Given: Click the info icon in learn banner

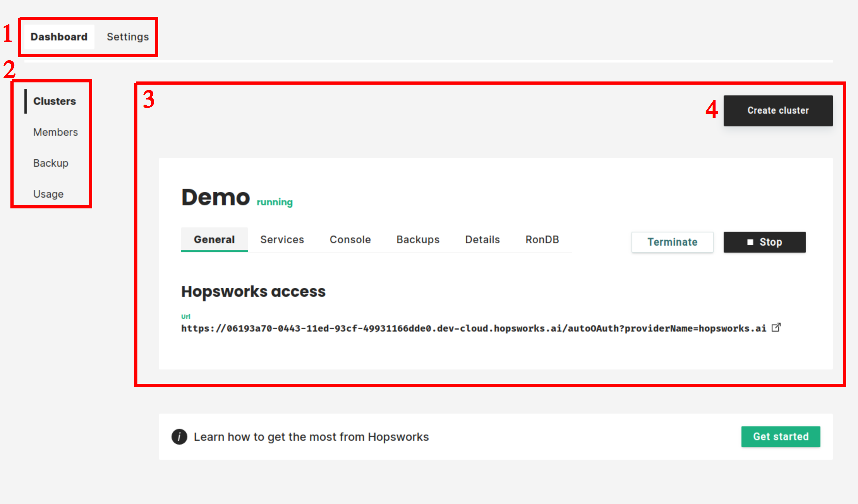Looking at the screenshot, I should click(x=179, y=437).
